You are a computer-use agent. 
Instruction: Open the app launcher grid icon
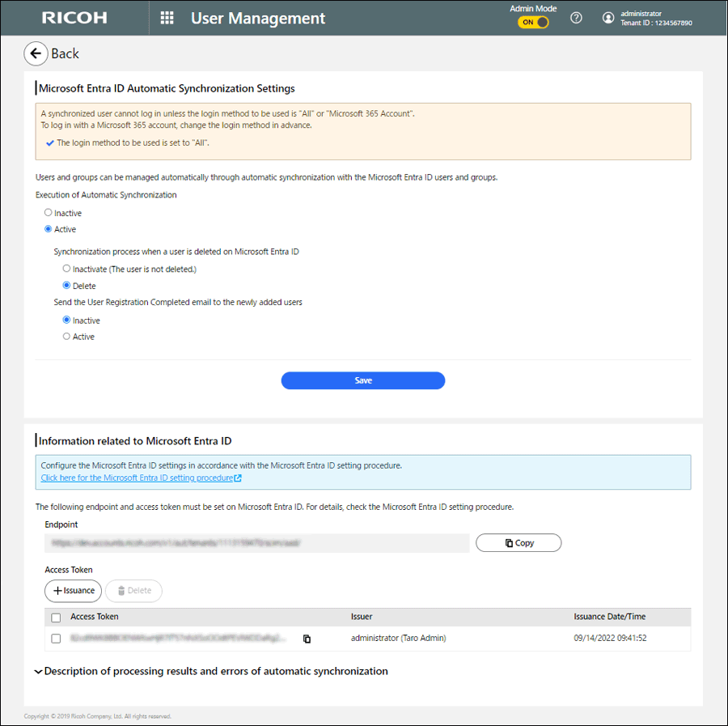click(167, 18)
